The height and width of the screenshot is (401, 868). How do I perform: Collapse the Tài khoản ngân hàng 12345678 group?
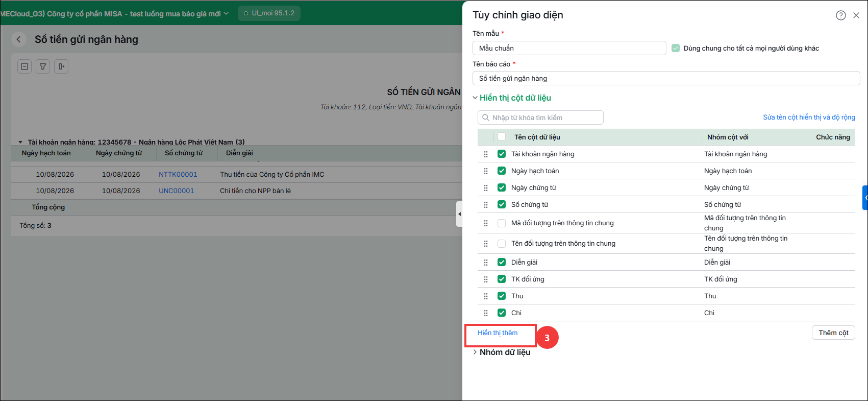pos(20,142)
